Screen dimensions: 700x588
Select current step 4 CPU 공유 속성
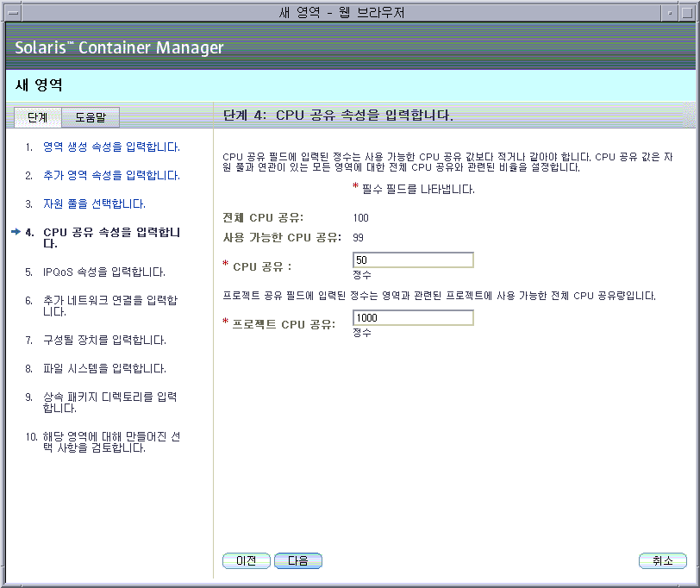[111, 237]
